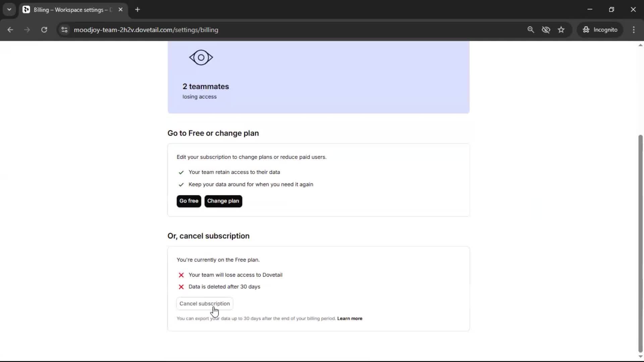Close the Billing workspace settings tab

[120, 10]
